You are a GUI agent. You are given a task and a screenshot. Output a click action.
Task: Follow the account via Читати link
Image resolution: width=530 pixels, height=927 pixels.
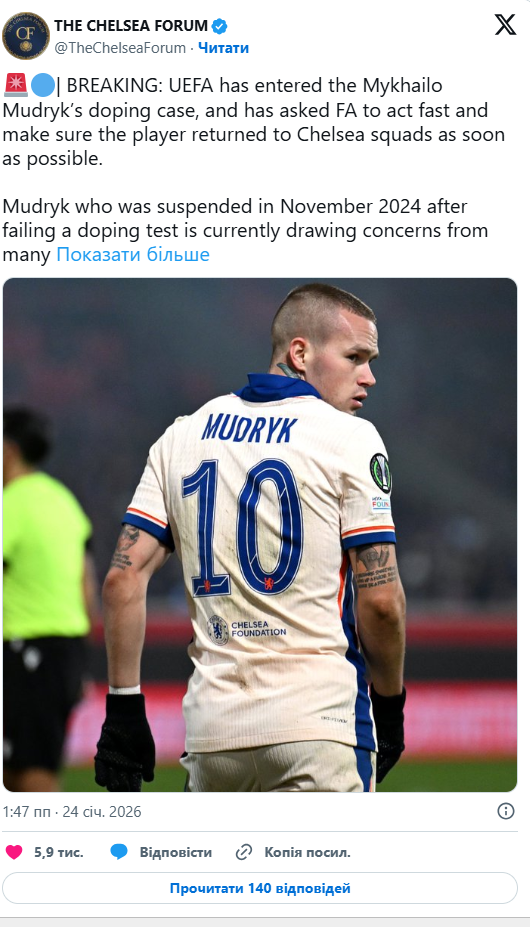click(x=223, y=48)
